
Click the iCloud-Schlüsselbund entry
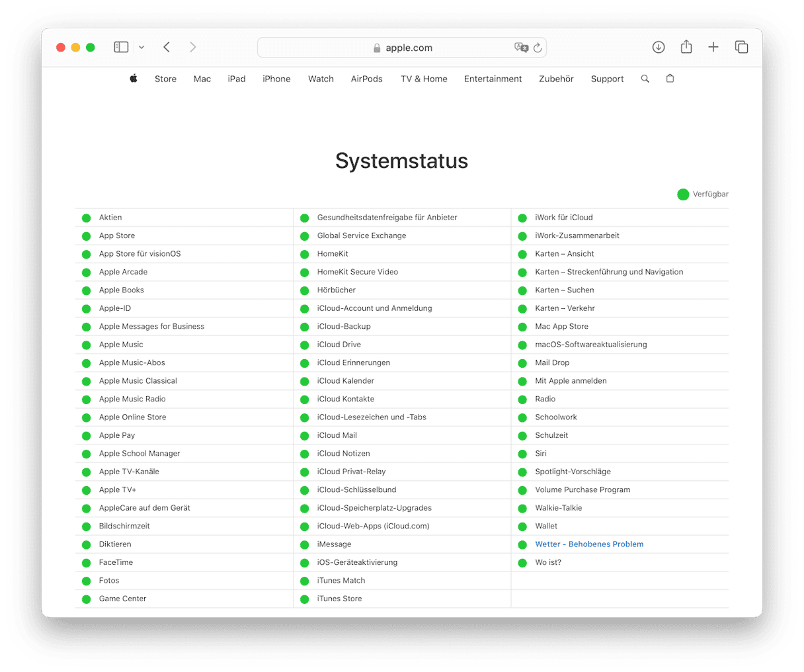point(357,490)
